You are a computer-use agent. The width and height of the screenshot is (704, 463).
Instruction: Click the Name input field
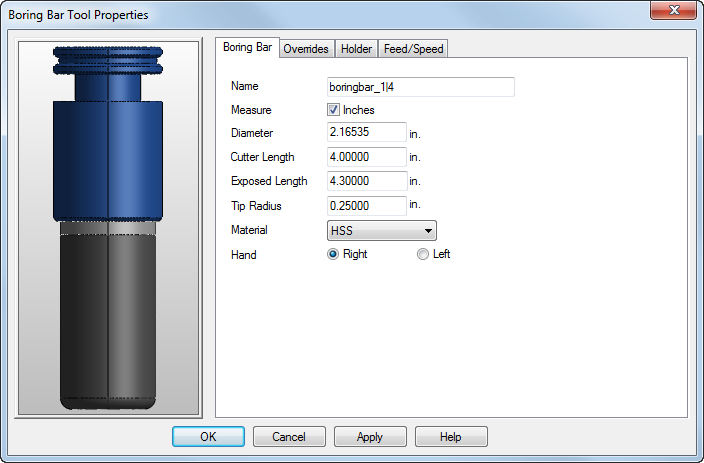421,87
